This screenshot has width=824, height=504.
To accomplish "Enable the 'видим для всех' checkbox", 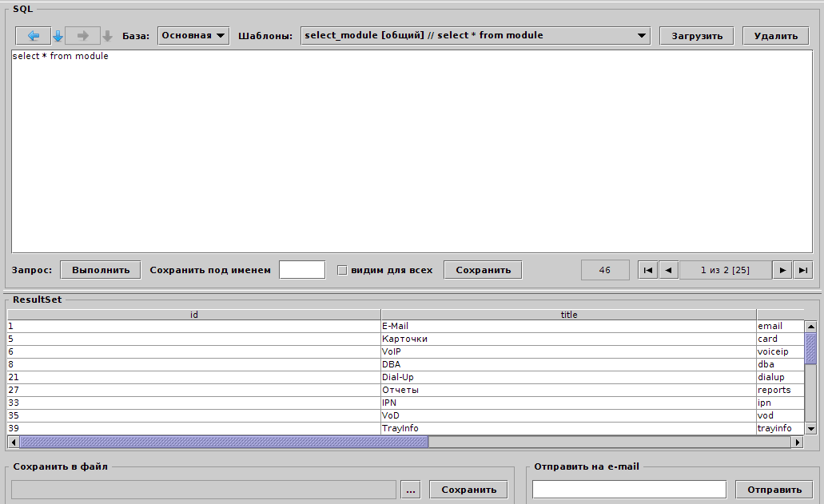I will click(342, 270).
